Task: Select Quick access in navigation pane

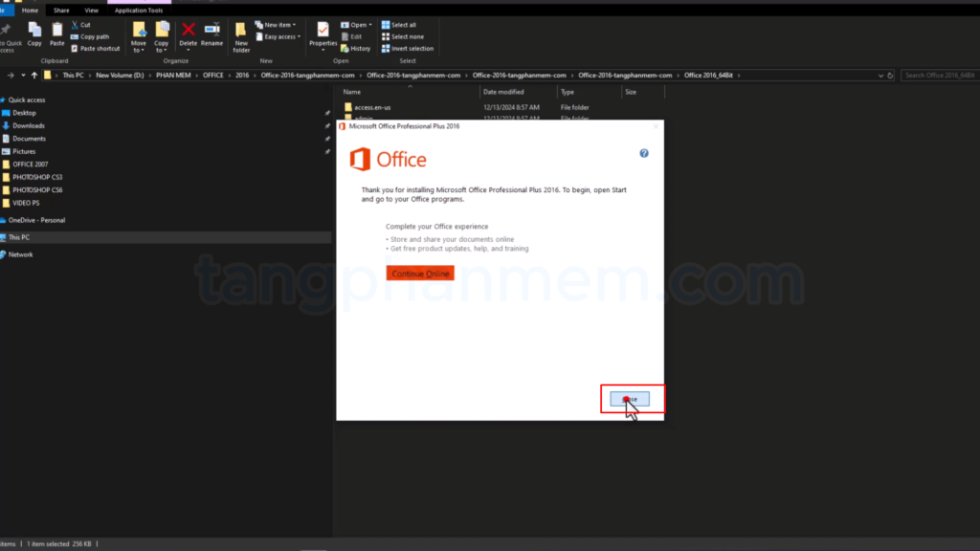Action: pos(26,99)
